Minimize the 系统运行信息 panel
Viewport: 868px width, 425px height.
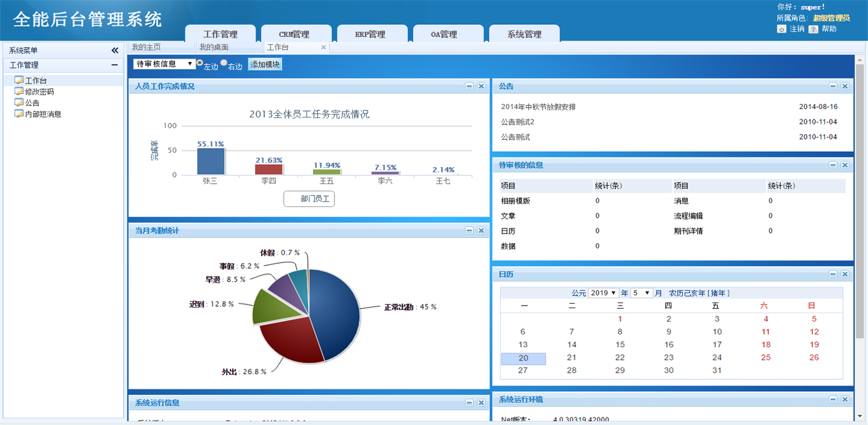[x=469, y=403]
